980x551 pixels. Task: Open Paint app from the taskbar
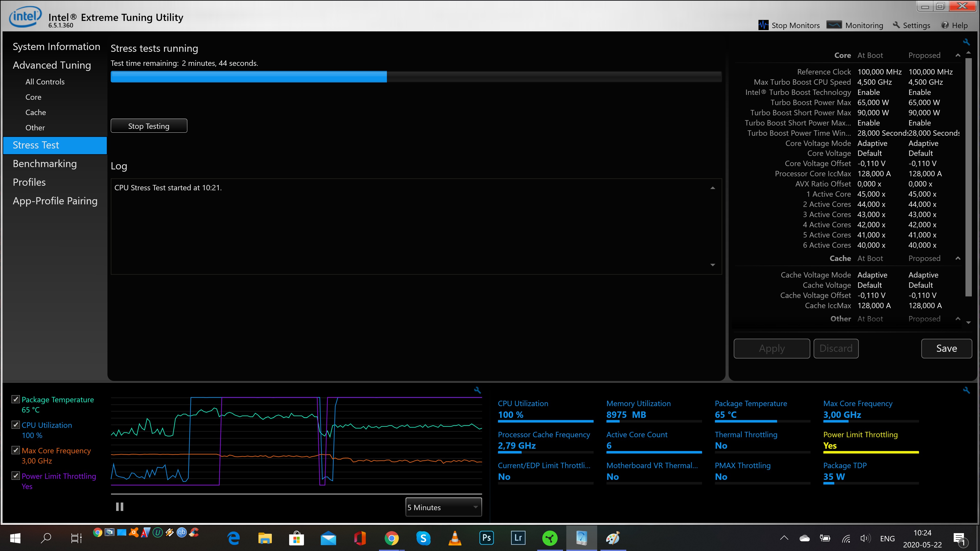[x=613, y=538]
